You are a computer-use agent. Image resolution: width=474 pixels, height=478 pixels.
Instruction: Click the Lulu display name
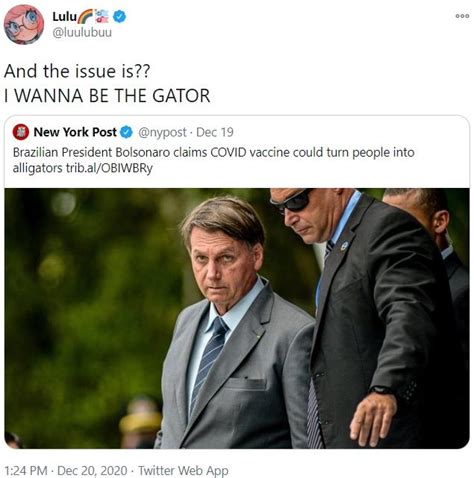tap(64, 16)
